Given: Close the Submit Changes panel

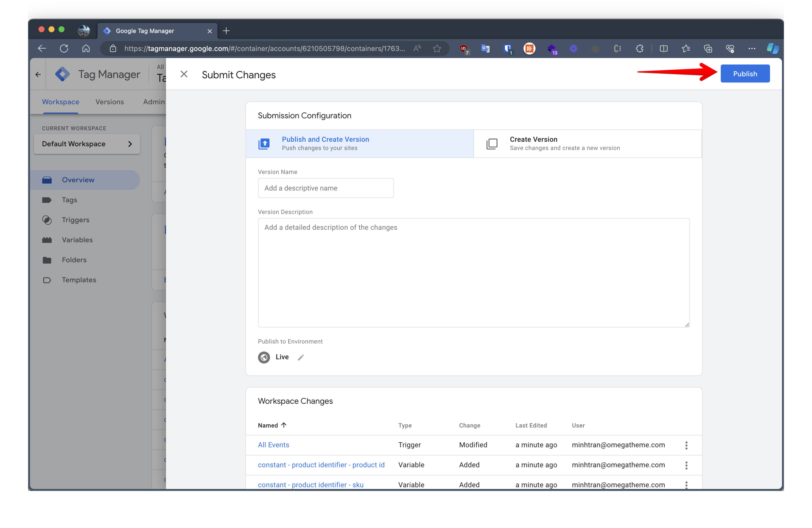Looking at the screenshot, I should tap(184, 74).
